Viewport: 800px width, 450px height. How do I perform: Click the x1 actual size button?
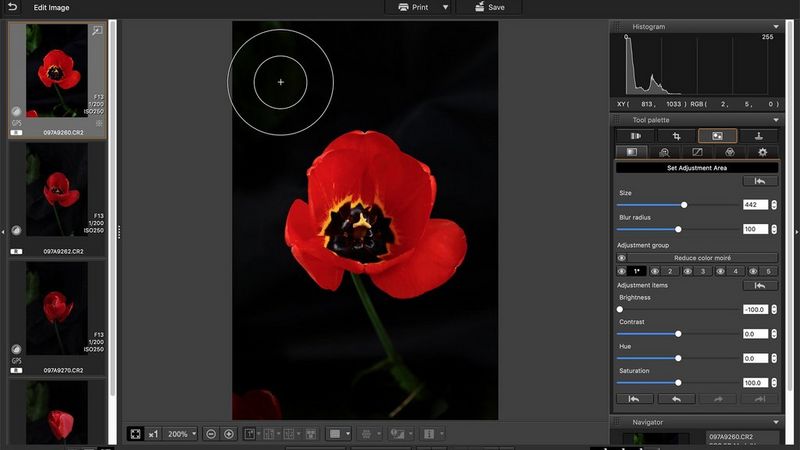(x=153, y=434)
